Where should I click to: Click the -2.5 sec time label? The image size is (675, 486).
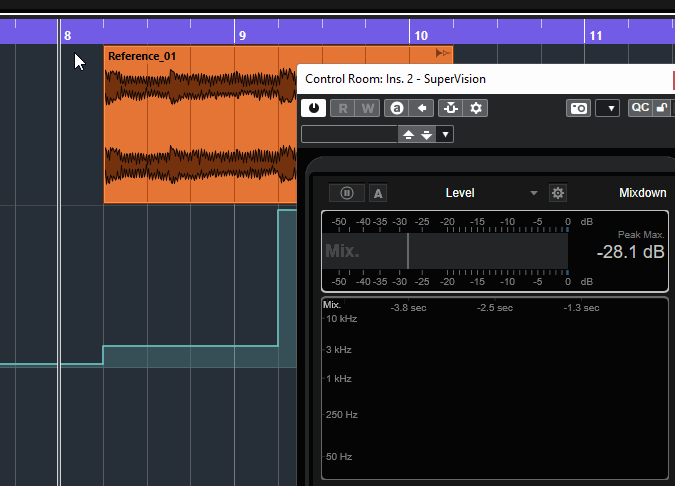(495, 308)
